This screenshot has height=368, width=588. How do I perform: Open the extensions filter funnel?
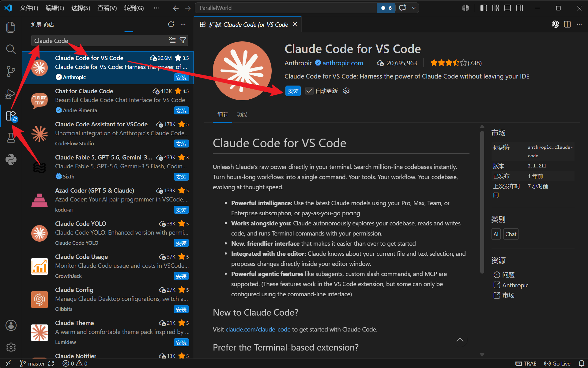click(x=183, y=40)
